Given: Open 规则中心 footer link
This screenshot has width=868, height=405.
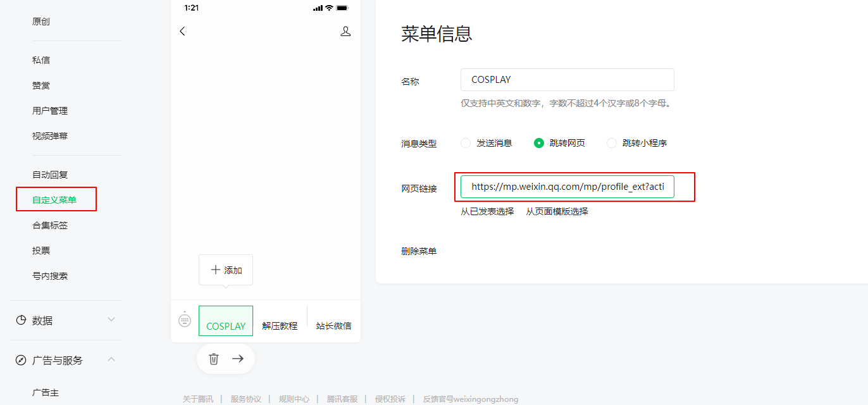Looking at the screenshot, I should tap(294, 399).
